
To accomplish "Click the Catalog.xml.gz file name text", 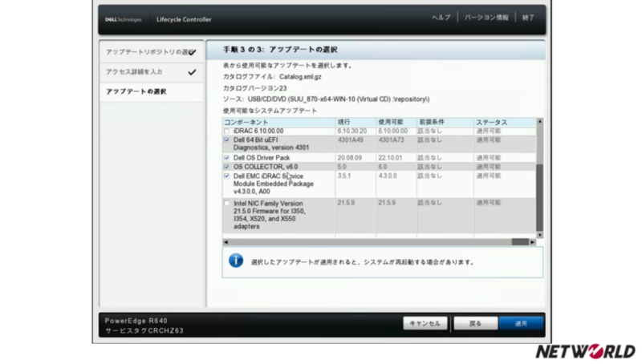I will tap(300, 77).
